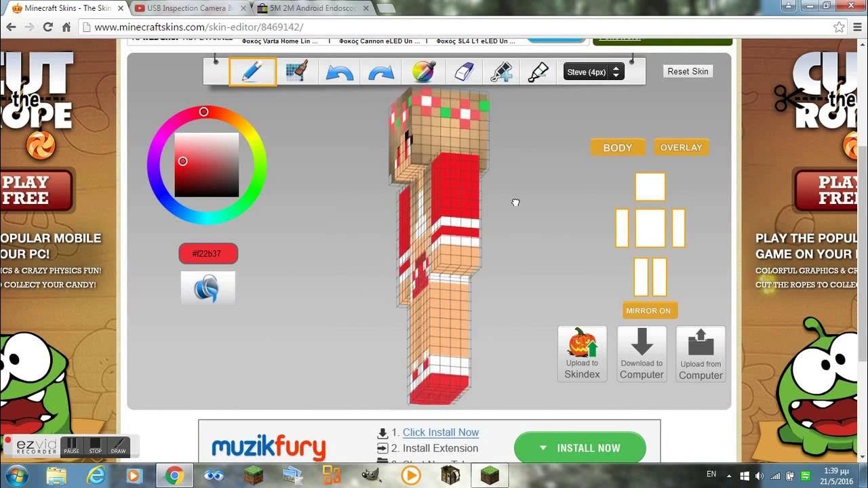Open Windows Start menu
868x488 pixels.
pos(16,475)
